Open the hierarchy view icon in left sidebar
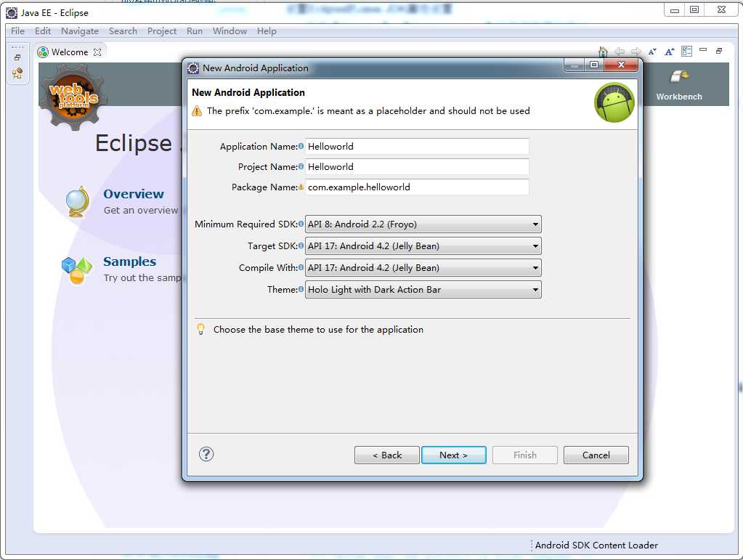The width and height of the screenshot is (743, 560). tap(17, 73)
